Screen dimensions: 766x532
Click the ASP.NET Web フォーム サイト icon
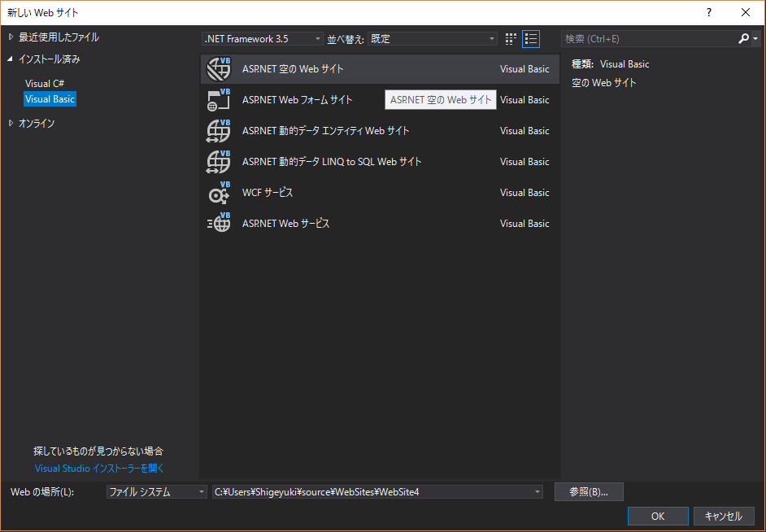(219, 100)
